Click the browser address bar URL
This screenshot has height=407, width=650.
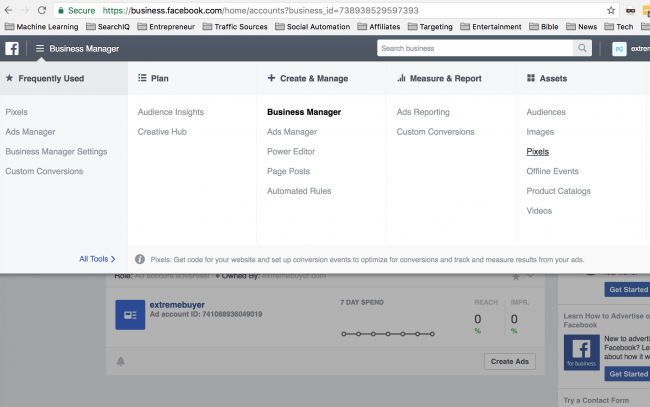(260, 10)
